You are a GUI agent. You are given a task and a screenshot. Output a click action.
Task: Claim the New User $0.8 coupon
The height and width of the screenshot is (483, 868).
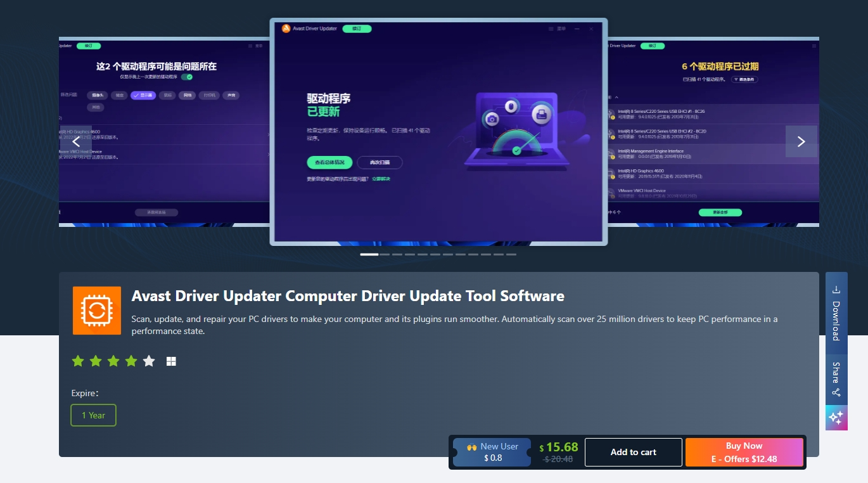pyautogui.click(x=492, y=452)
